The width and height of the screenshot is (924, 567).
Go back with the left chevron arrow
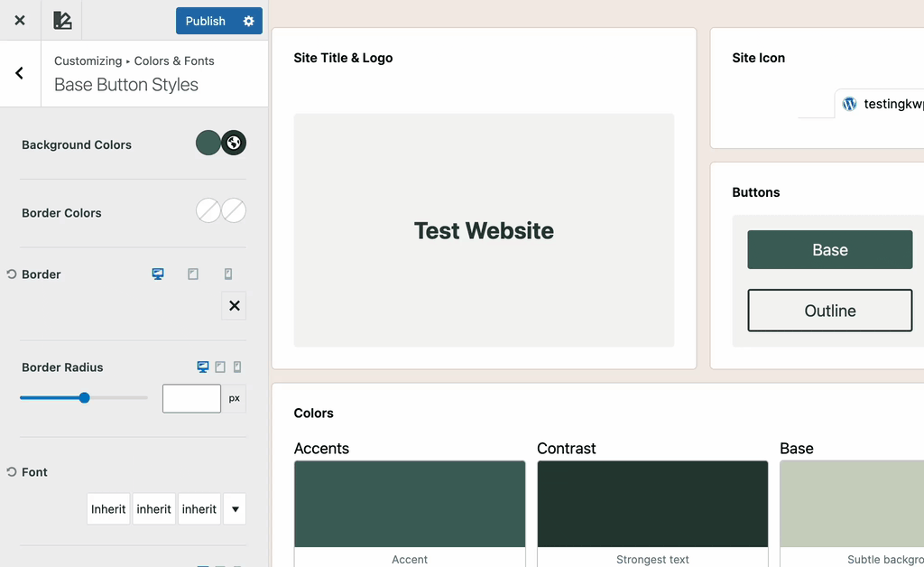[x=20, y=73]
